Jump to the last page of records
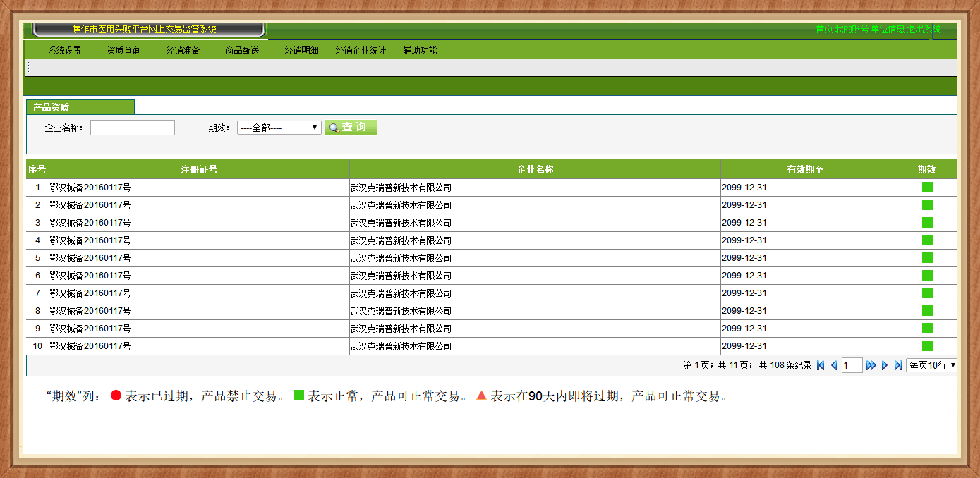Screen dimensions: 980x478 click(897, 365)
